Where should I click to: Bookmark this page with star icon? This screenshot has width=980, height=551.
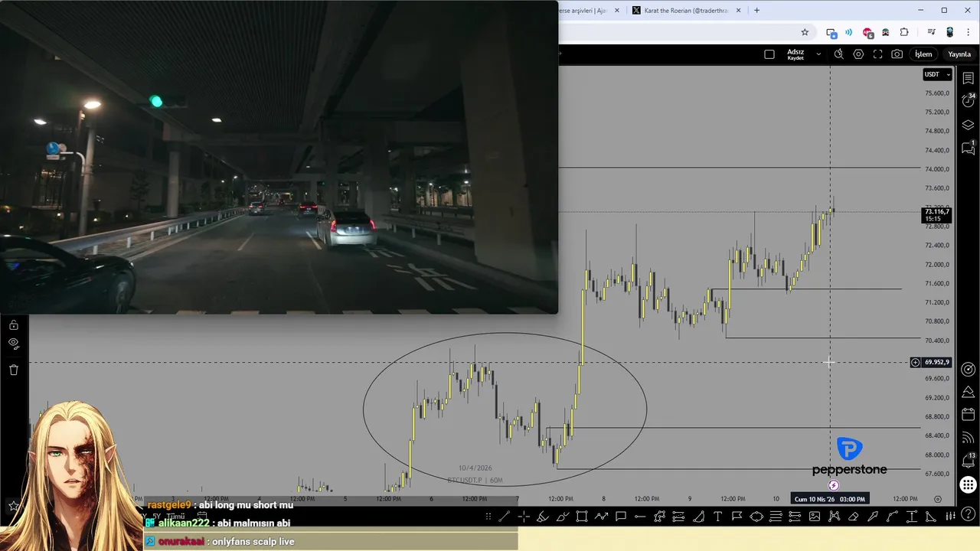(805, 32)
